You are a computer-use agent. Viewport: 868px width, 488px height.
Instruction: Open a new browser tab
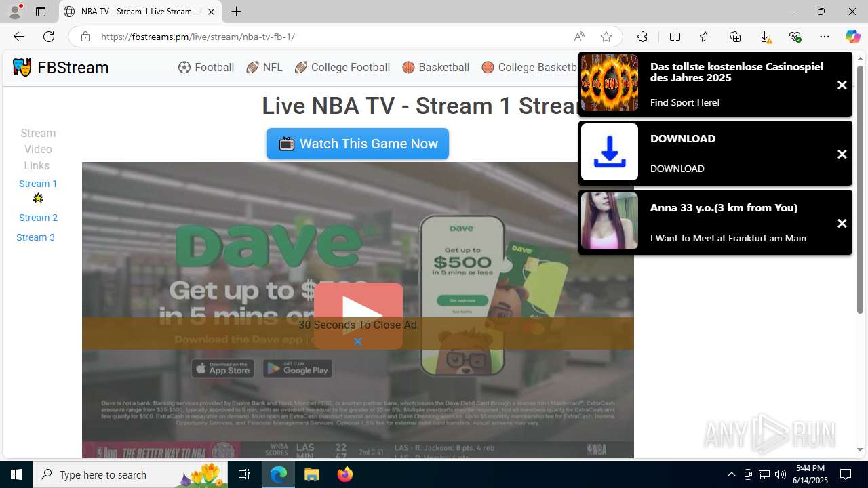236,12
